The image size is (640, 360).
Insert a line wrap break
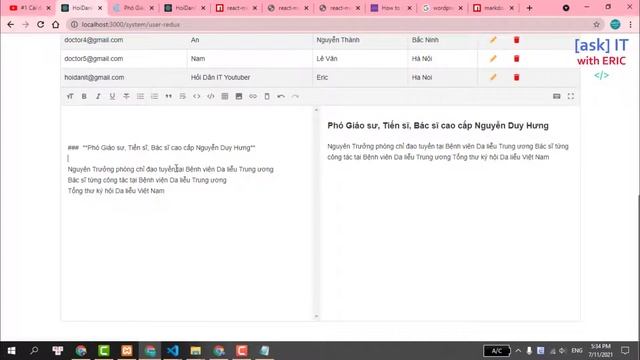182,96
